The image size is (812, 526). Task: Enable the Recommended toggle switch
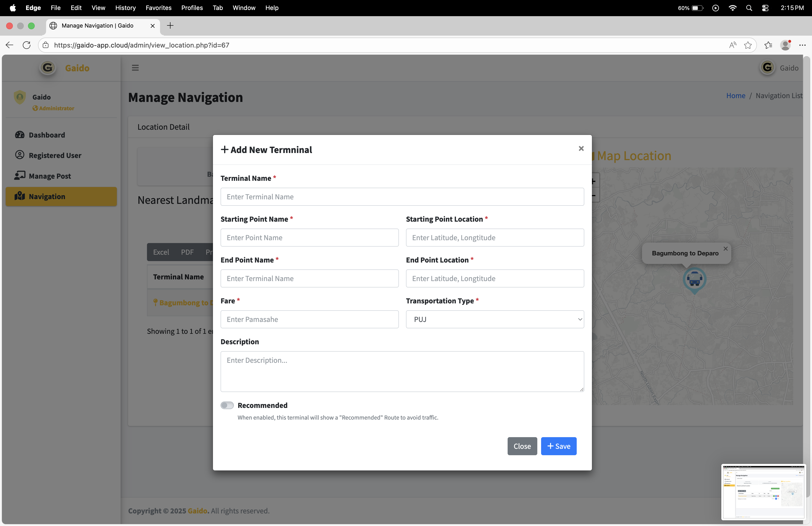pos(227,405)
